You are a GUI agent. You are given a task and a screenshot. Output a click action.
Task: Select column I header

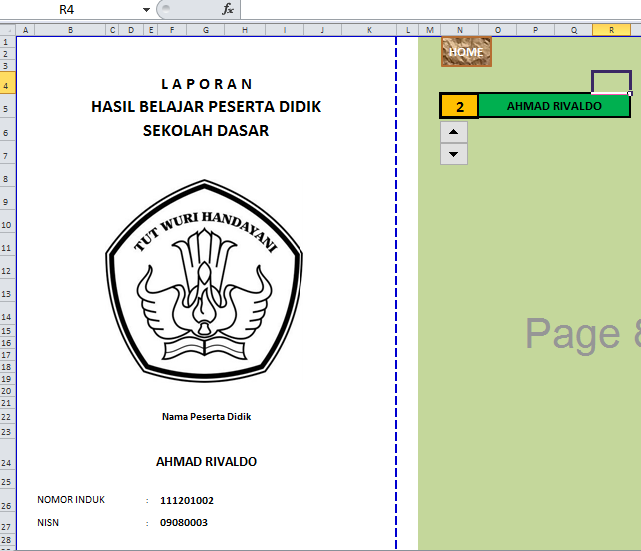[285, 30]
